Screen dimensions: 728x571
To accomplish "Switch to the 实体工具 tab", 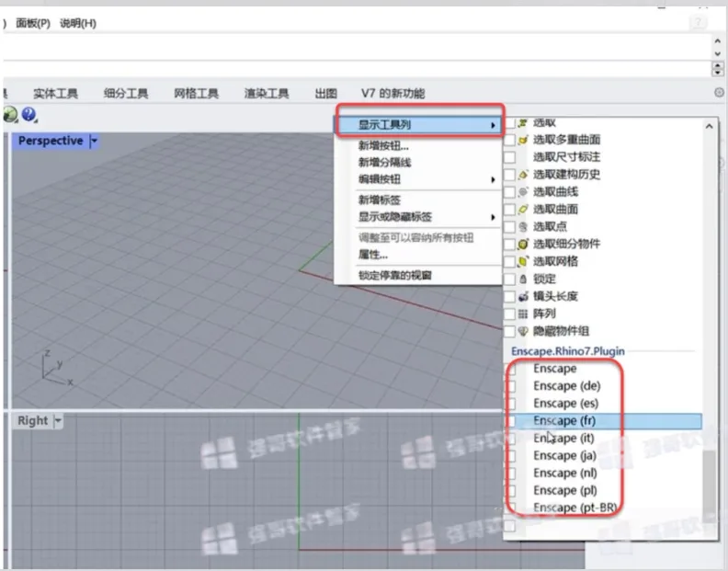I will [x=55, y=94].
